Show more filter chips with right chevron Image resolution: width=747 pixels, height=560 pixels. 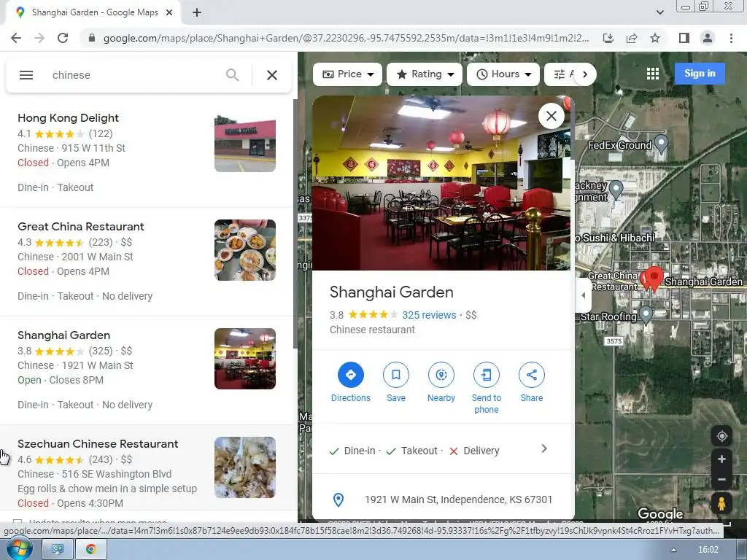585,74
